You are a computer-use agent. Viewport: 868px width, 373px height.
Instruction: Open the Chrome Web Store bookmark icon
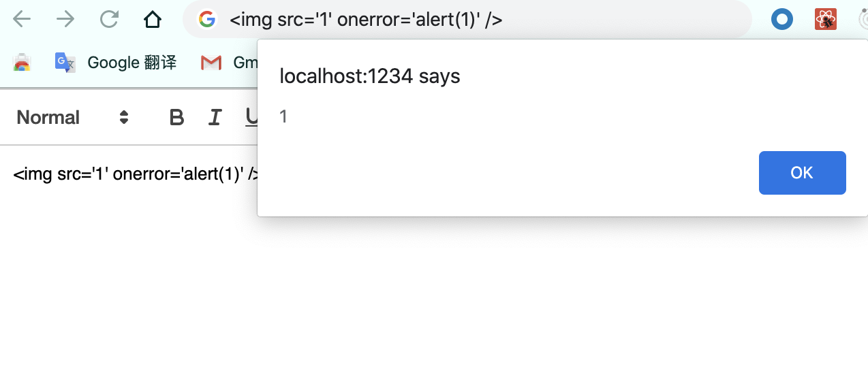[x=22, y=63]
